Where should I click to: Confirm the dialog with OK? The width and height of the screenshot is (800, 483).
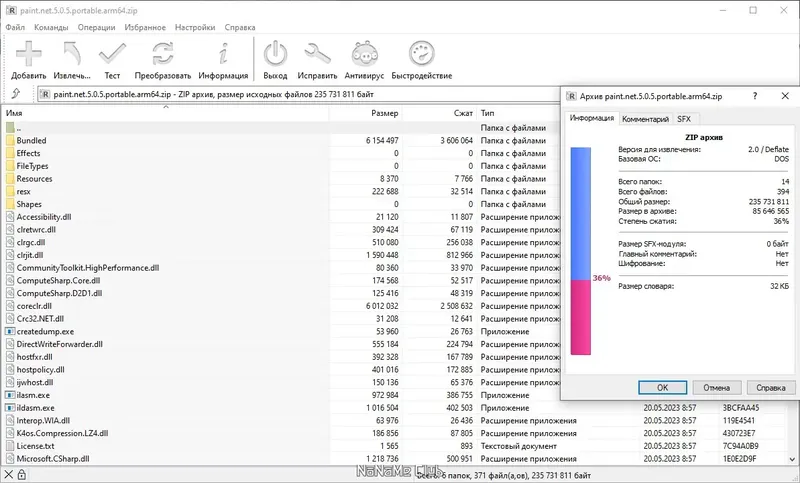[662, 388]
